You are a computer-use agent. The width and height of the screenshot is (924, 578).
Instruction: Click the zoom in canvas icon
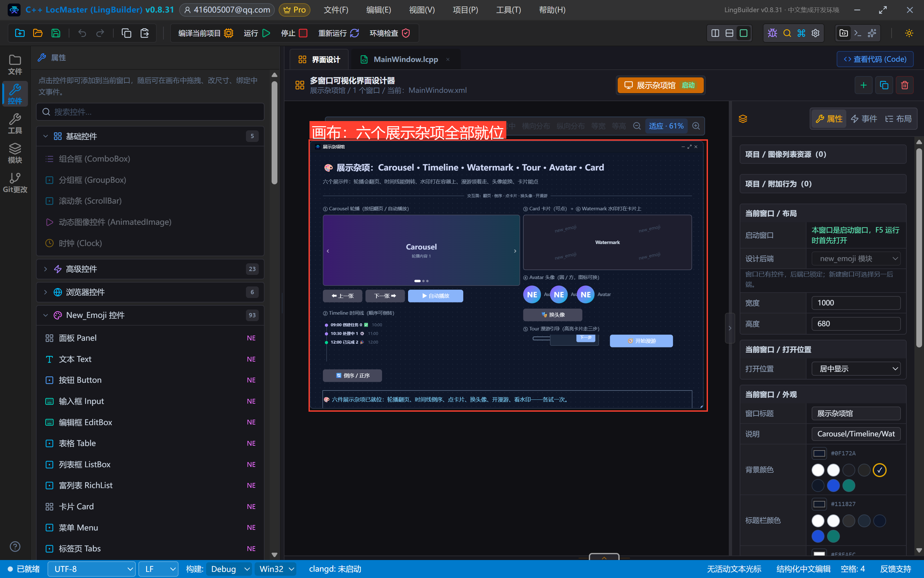coord(696,126)
